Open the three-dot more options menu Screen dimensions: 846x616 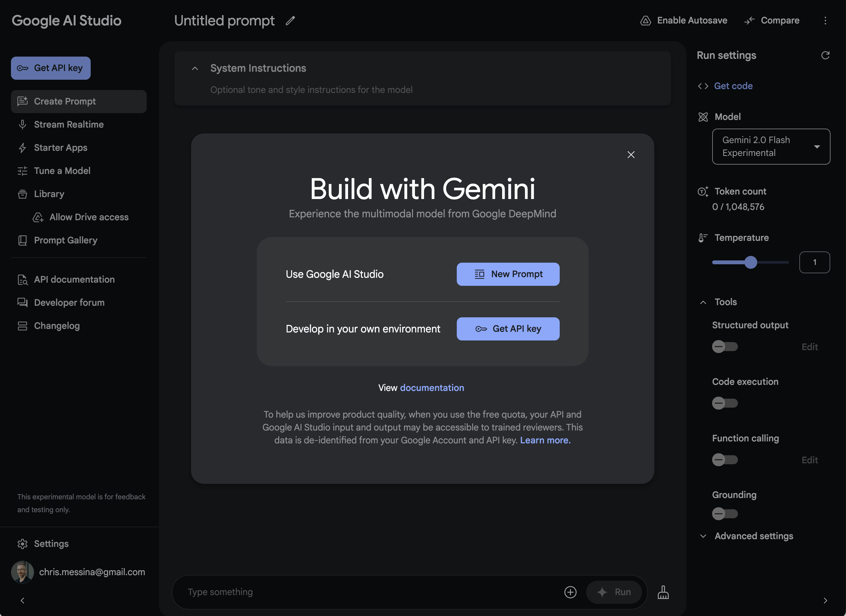point(825,21)
